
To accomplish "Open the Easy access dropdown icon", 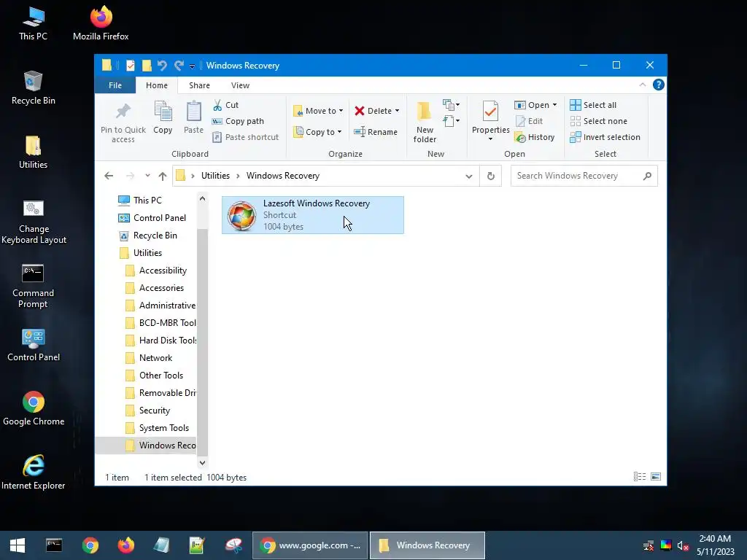I will (451, 121).
